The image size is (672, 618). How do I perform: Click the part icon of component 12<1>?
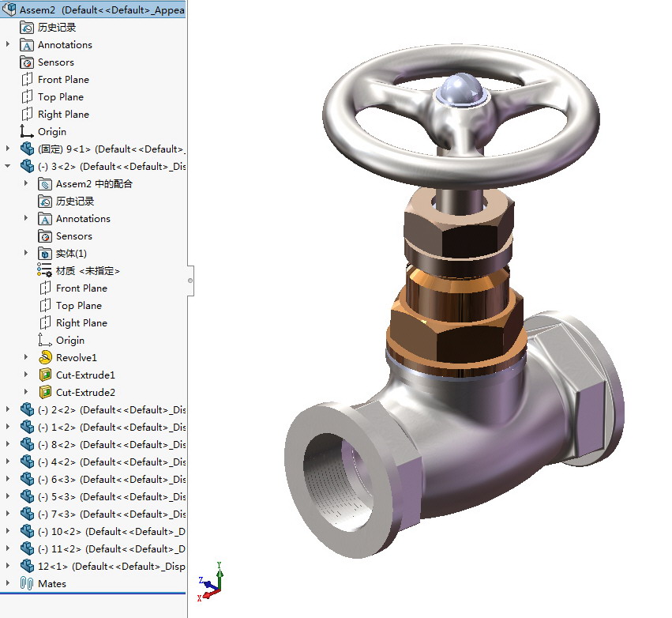pos(27,566)
